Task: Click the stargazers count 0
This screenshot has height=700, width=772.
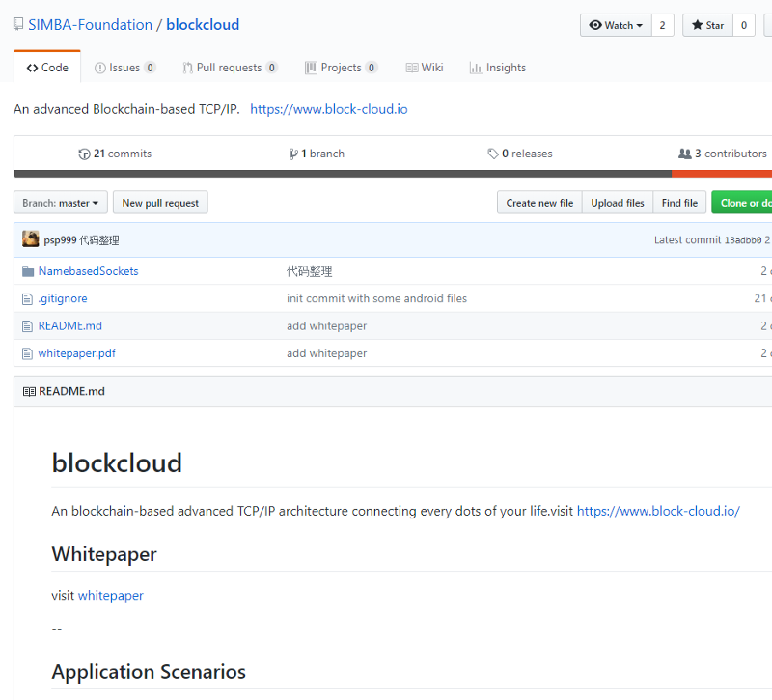Action: (x=744, y=25)
